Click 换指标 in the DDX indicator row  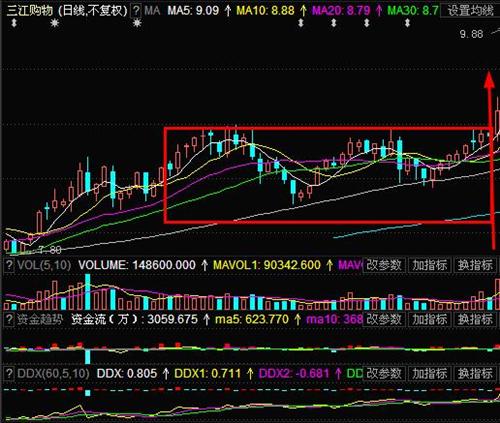coord(475,373)
